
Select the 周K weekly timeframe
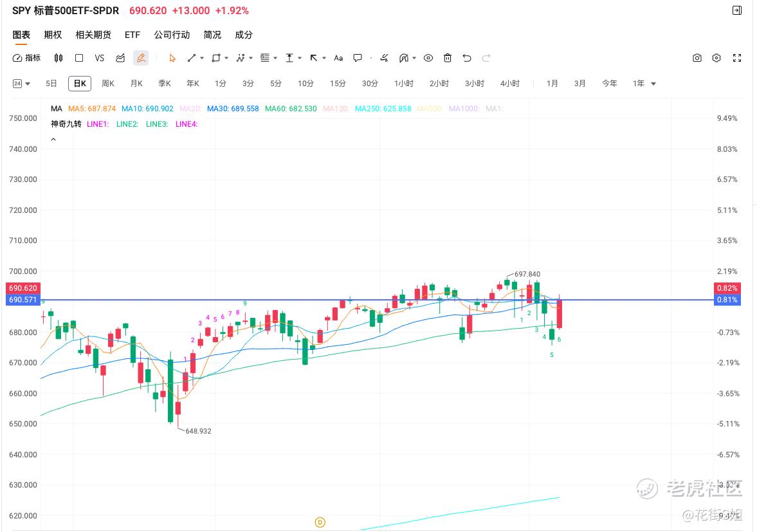(x=108, y=84)
